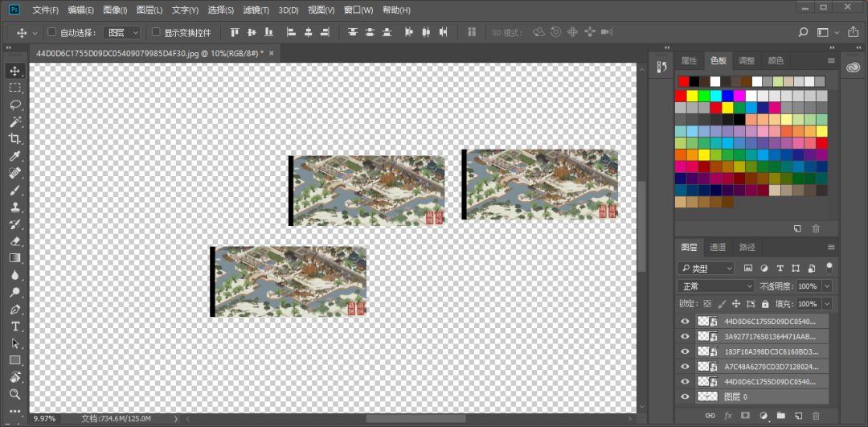Create a new layer with the page icon
The height and width of the screenshot is (427, 868).
click(x=798, y=415)
